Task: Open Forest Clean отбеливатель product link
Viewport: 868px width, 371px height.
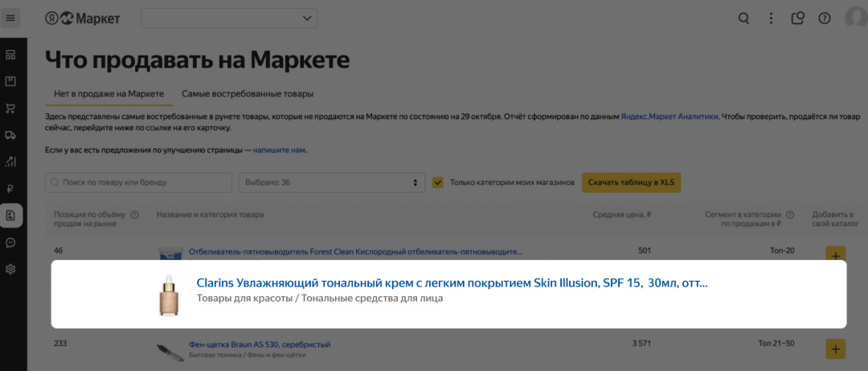Action: coord(355,251)
